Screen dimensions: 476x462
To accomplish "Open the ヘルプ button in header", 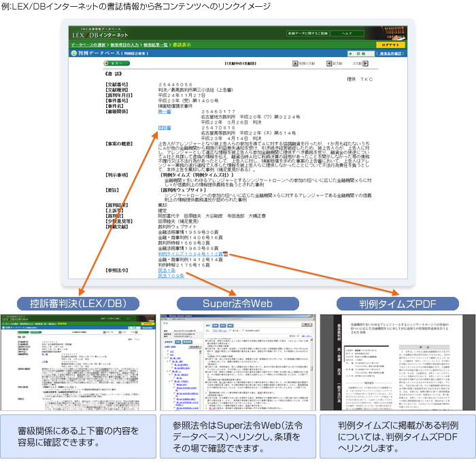I will (x=347, y=33).
